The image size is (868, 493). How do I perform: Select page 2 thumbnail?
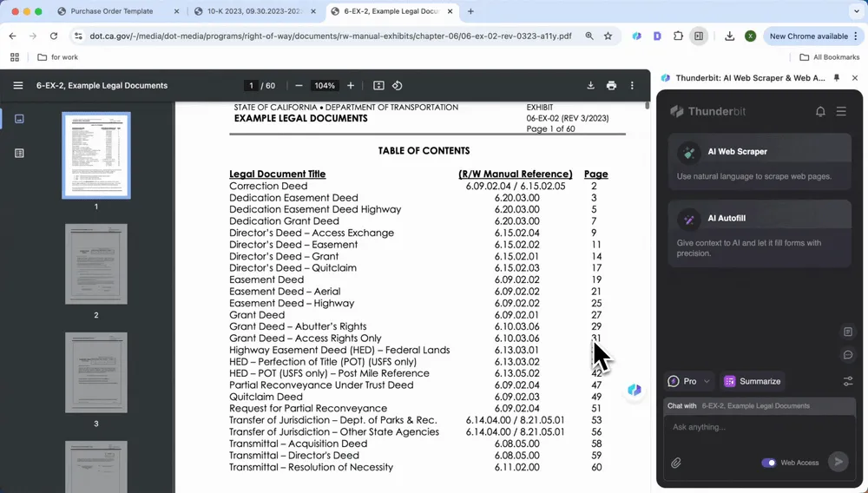(96, 264)
